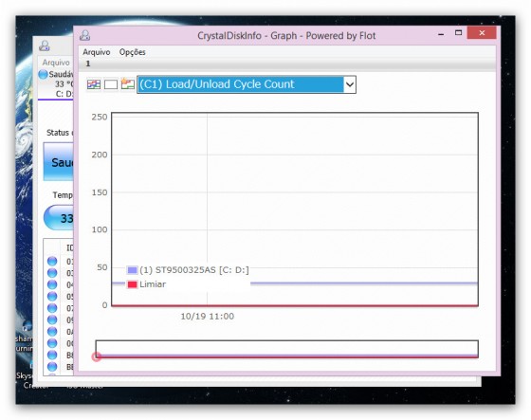This screenshot has width=531, height=420.
Task: Click the background CrystalDiskInfo title bar icon
Action: click(x=45, y=46)
